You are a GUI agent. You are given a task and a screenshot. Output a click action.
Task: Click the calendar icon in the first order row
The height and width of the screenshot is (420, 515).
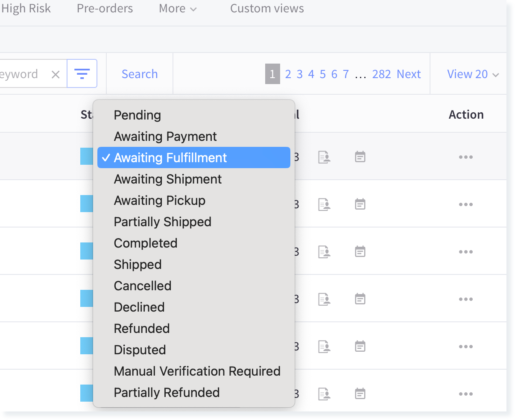(x=360, y=157)
